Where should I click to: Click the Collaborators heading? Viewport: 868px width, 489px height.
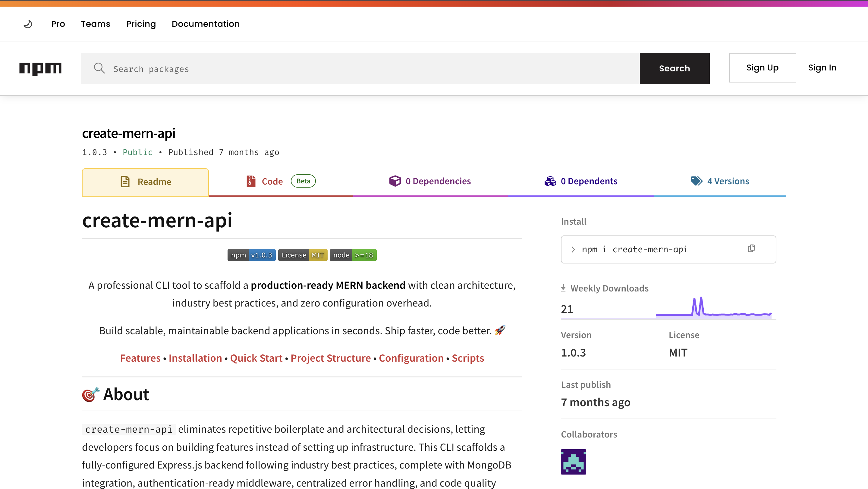point(589,434)
